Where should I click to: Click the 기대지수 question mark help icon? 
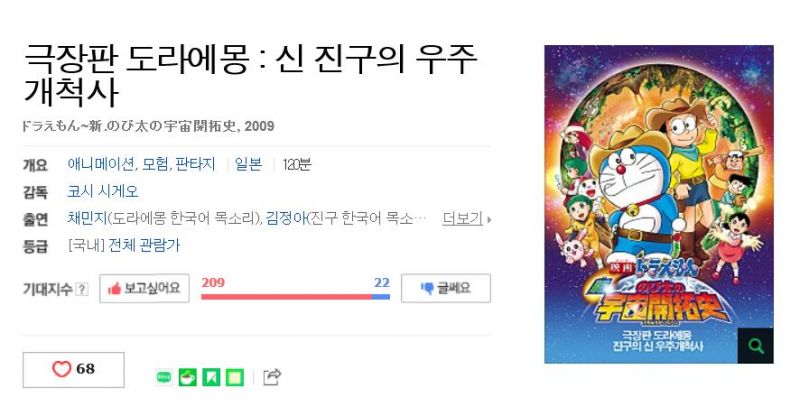pyautogui.click(x=82, y=289)
